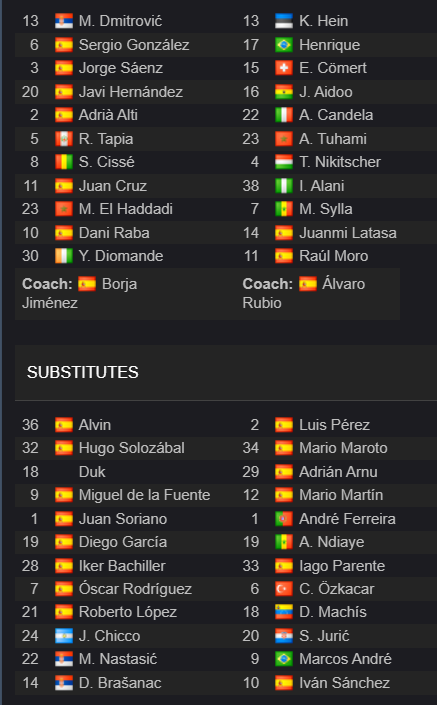The image size is (437, 705).
Task: Click the Turkish flag next to C. Özkacar
Action: 284,589
